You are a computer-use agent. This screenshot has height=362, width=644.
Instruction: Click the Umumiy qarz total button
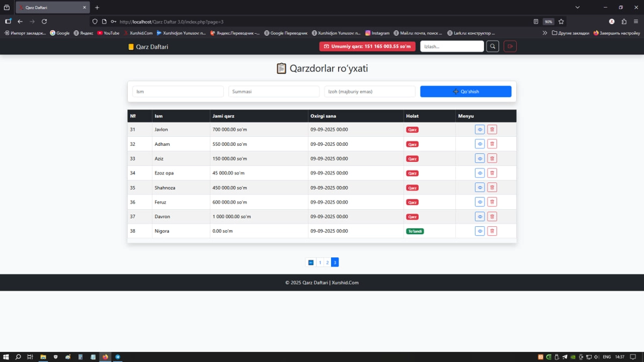pyautogui.click(x=367, y=47)
